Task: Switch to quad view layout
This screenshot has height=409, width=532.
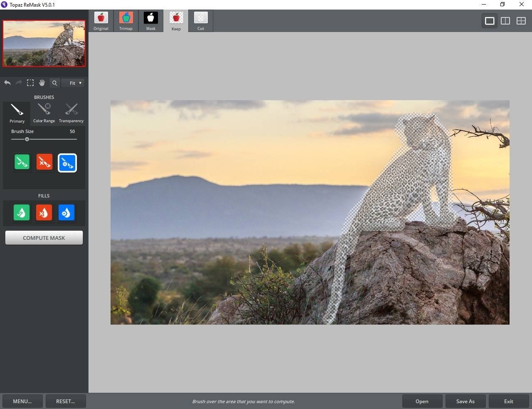Action: [x=521, y=21]
